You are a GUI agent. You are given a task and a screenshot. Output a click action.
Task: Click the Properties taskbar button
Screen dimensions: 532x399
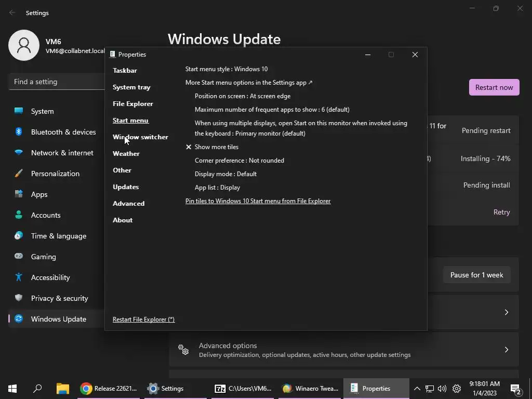pos(376,389)
